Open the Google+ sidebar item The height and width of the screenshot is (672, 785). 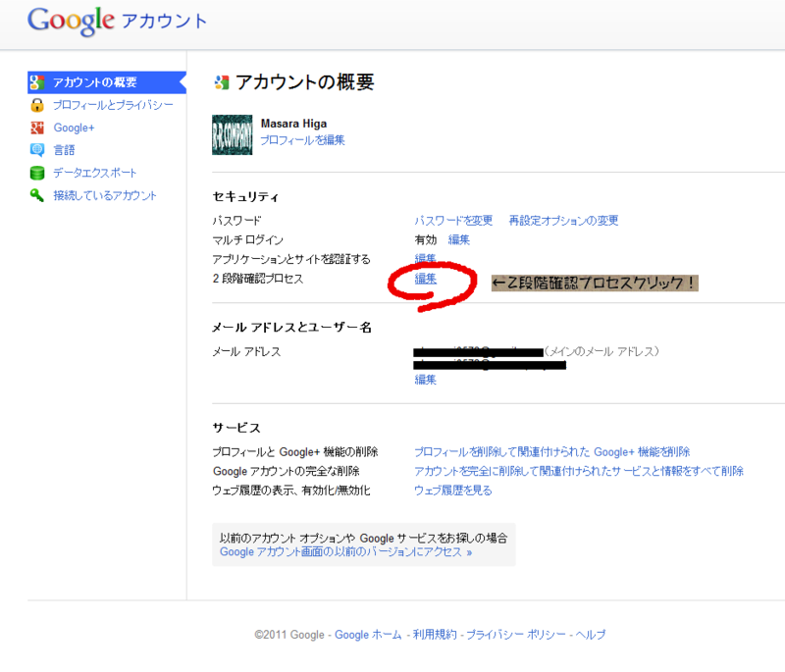tap(75, 128)
